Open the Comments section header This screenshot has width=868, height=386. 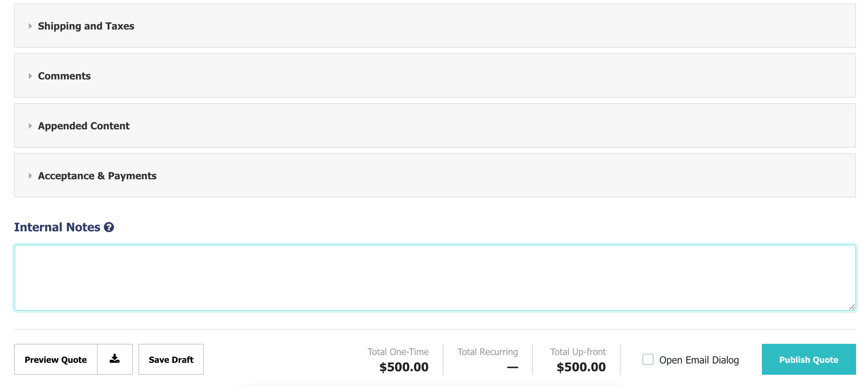[435, 76]
